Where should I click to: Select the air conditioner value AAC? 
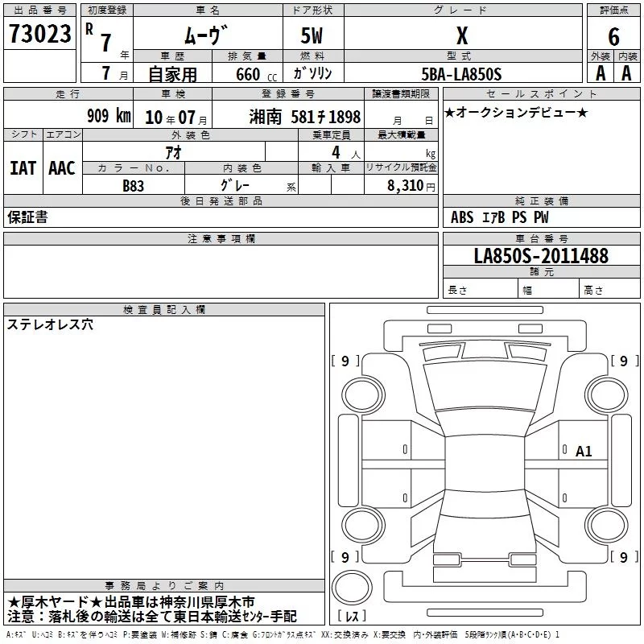[x=62, y=168]
